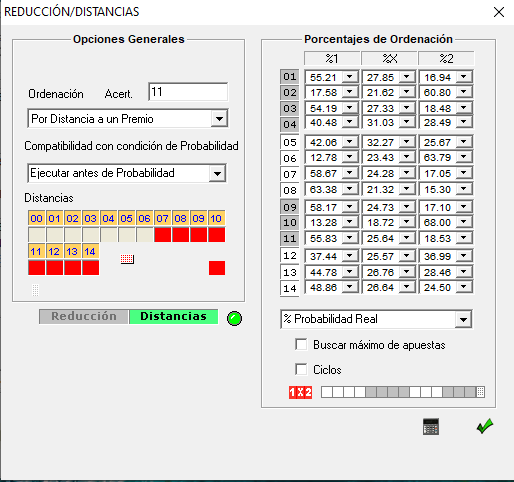
Task: Open row 08 %1 dropdown 63.38
Action: [x=349, y=189]
